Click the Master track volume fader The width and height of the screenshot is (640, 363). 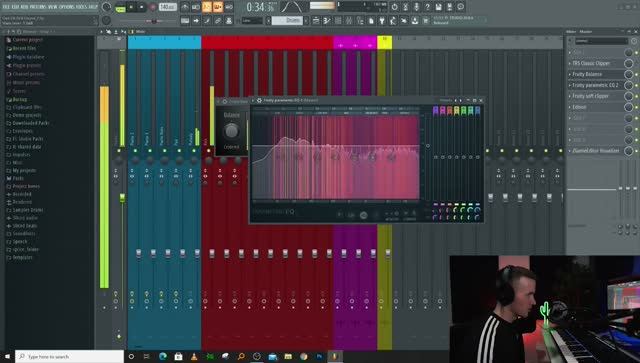coord(122,198)
